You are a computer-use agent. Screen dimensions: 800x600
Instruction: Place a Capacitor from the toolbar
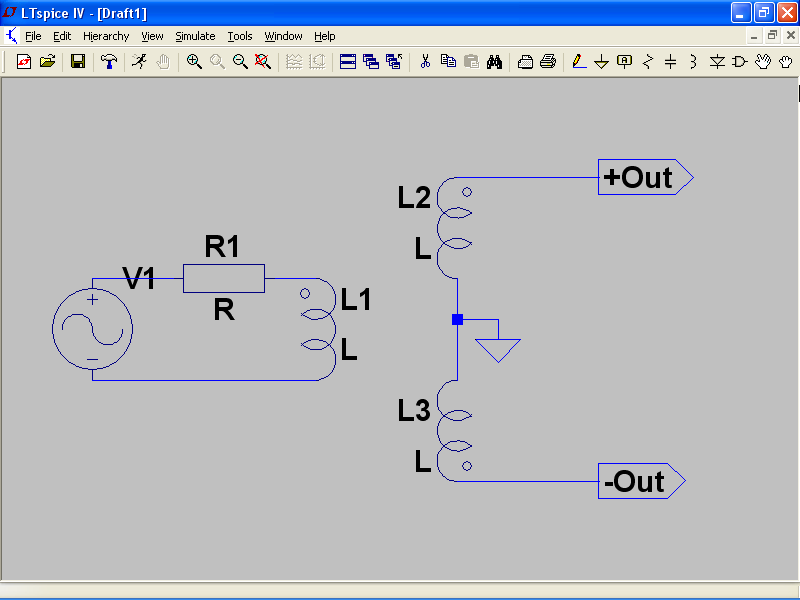671,62
